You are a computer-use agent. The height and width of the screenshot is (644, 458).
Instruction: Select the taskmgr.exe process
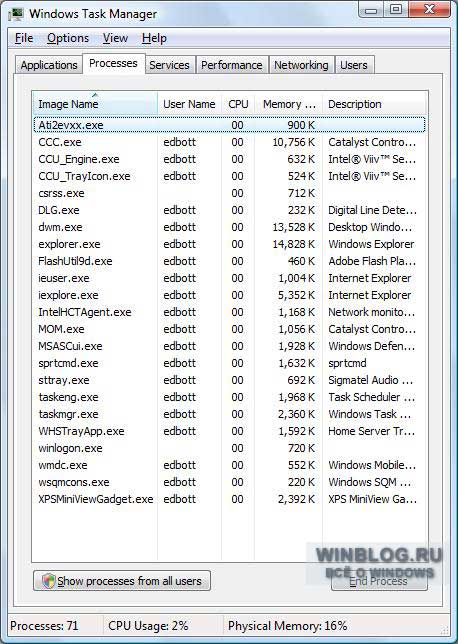229,414
